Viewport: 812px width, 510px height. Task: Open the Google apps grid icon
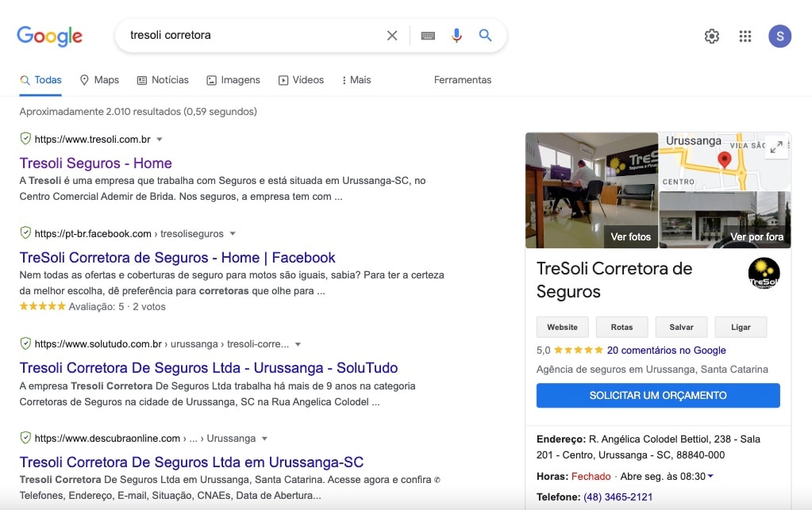tap(745, 36)
